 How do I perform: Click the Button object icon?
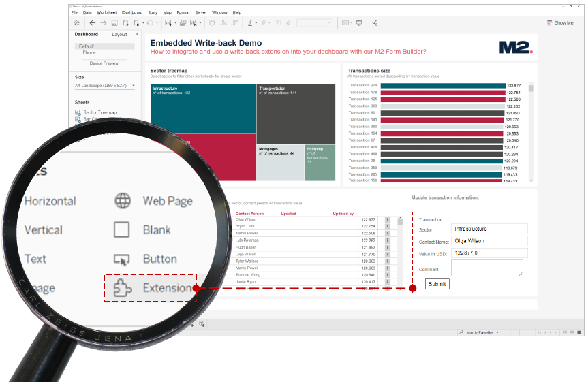point(121,259)
